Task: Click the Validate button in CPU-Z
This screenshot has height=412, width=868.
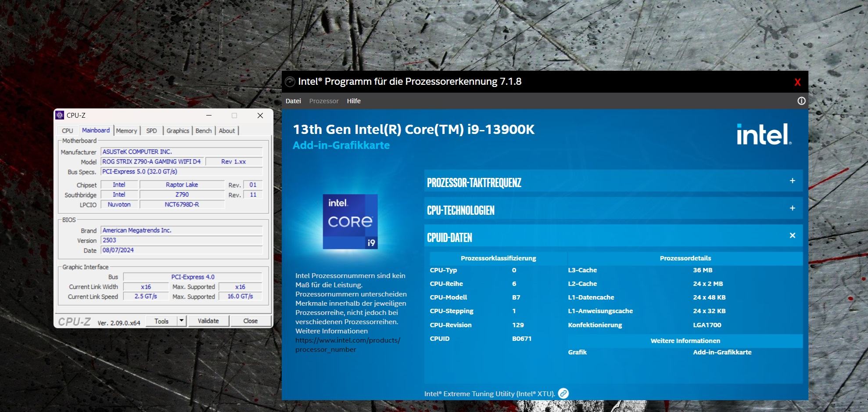Action: (208, 321)
